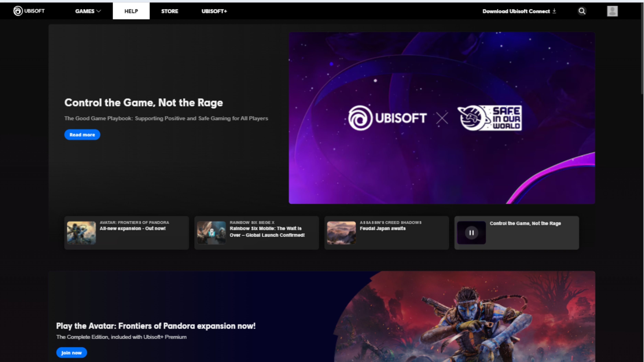Image resolution: width=644 pixels, height=362 pixels.
Task: Open the STORE menu item
Action: click(x=169, y=11)
